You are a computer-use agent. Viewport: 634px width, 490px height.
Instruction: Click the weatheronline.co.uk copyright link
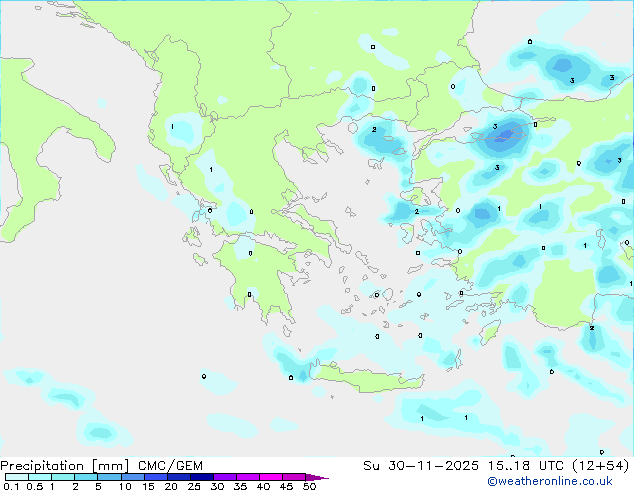[550, 481]
